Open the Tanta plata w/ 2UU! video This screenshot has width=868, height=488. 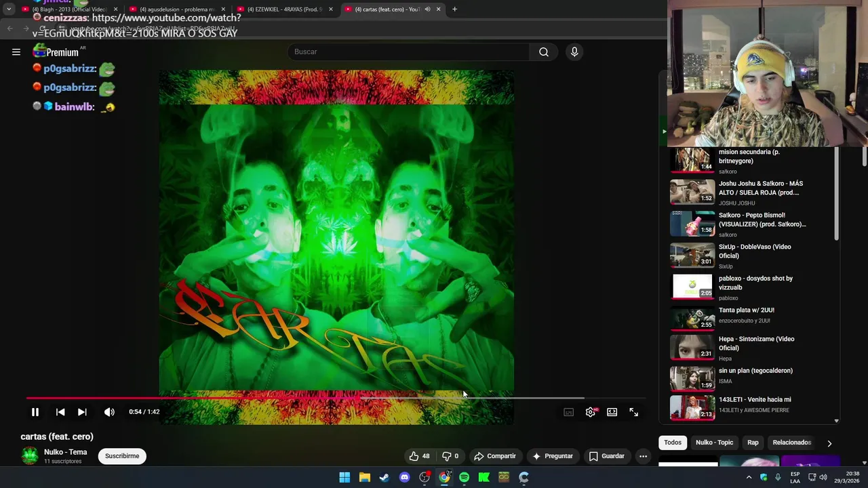click(x=747, y=310)
